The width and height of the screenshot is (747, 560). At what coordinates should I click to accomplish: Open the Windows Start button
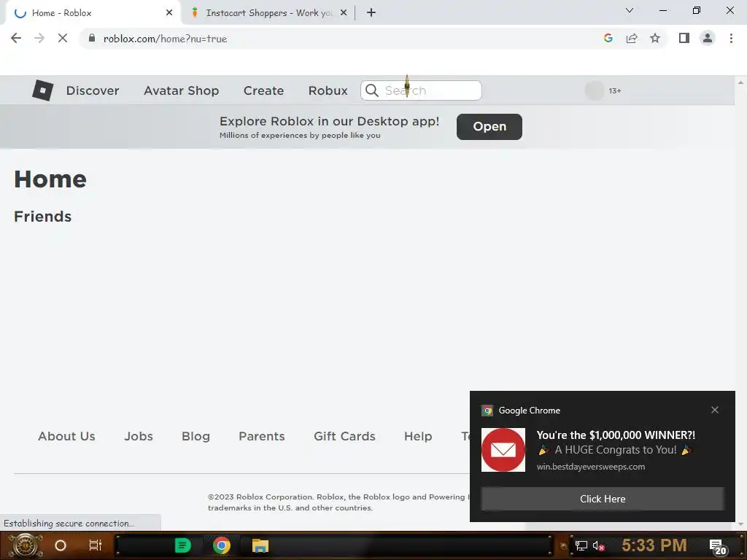[x=26, y=545]
